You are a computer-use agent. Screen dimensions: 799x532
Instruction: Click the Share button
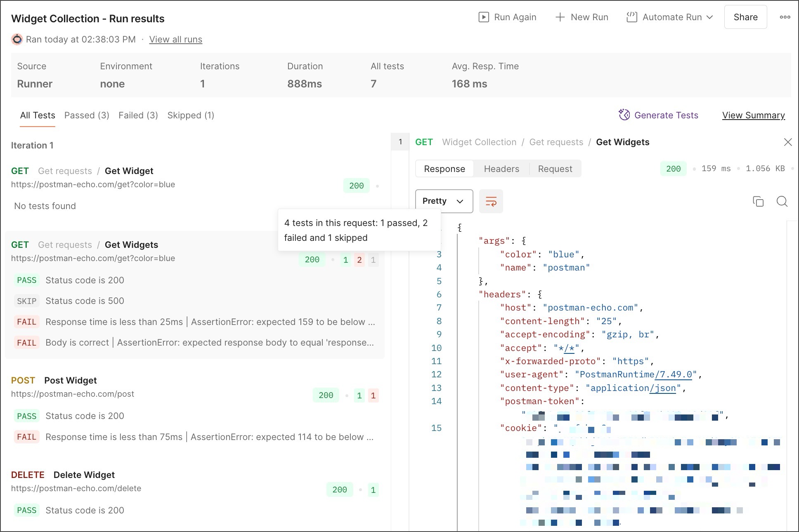point(745,17)
